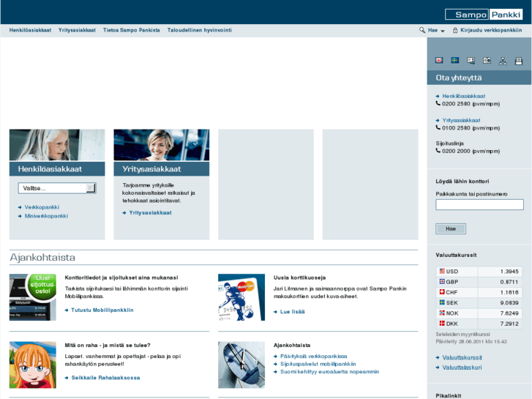
Task: Click the SEK rate 9.0839
Action: (509, 302)
